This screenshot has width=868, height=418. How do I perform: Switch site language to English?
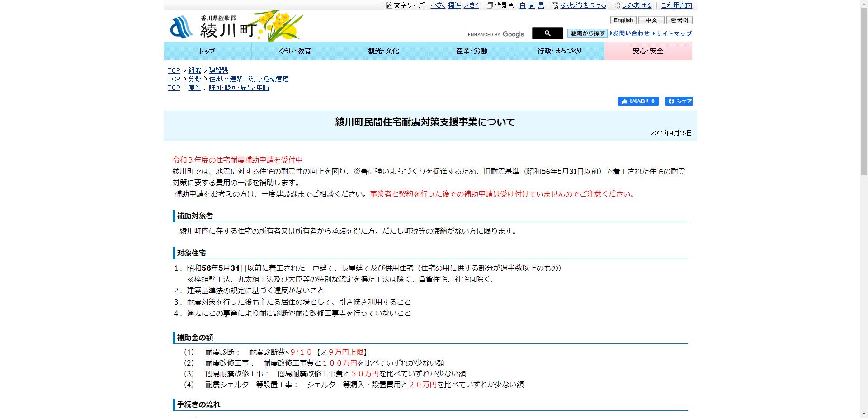pos(623,20)
